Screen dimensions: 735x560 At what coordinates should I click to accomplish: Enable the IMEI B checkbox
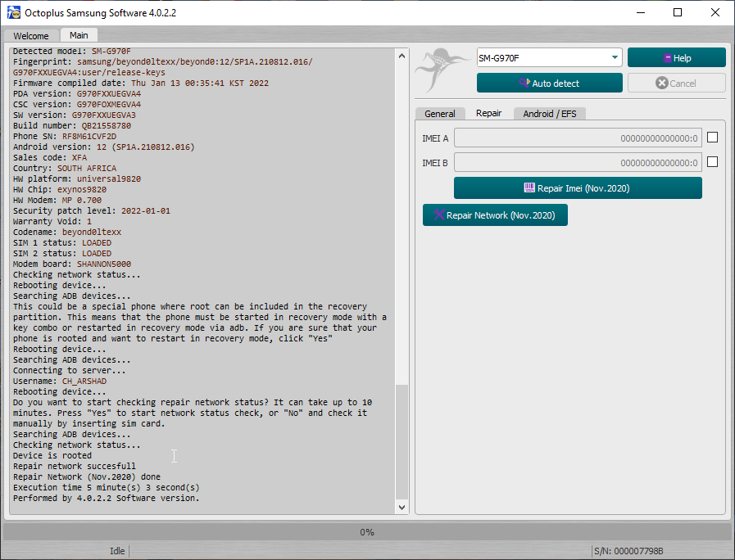pos(713,161)
